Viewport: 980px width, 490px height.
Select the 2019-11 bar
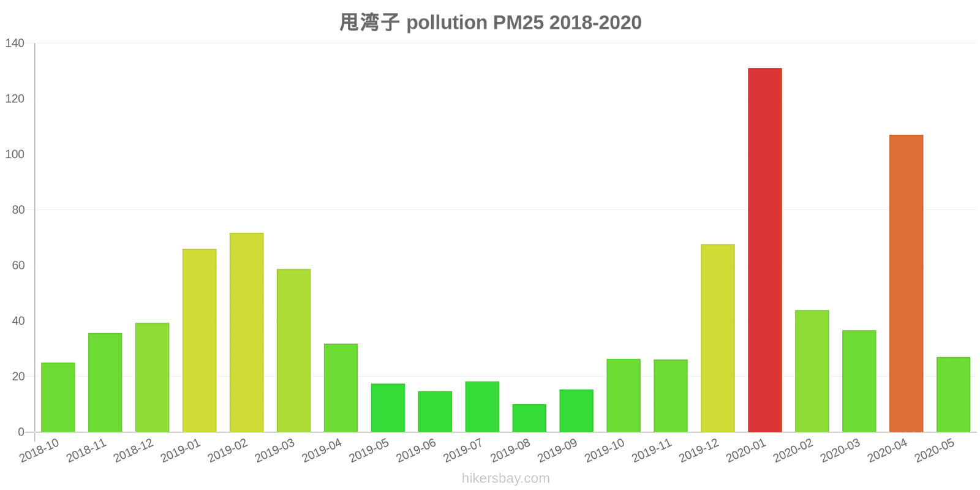670,396
